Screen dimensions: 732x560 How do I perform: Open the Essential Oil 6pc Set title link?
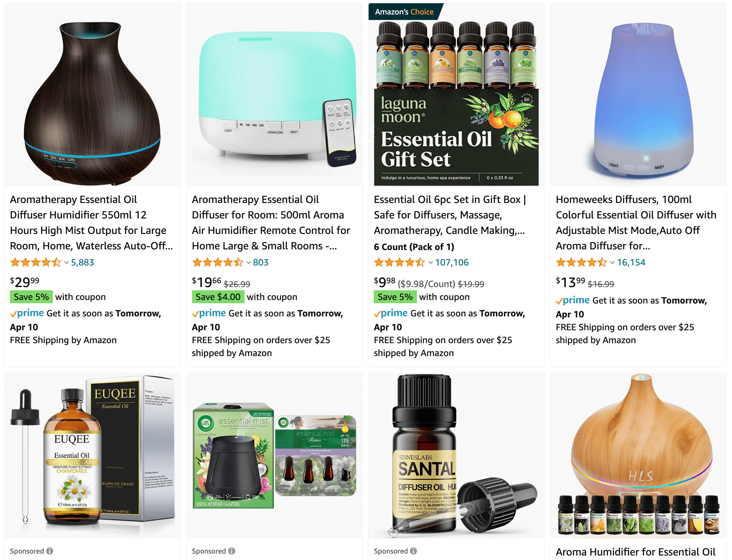click(450, 215)
